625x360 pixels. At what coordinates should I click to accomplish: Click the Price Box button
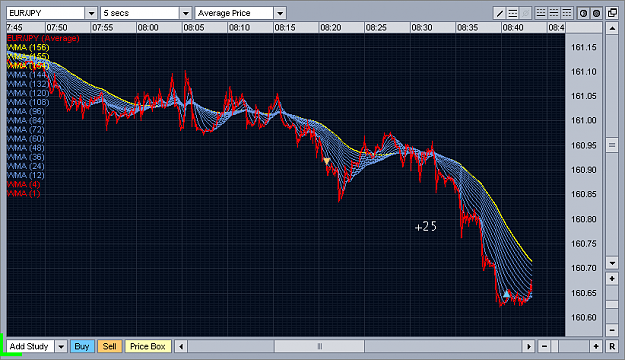tap(148, 346)
